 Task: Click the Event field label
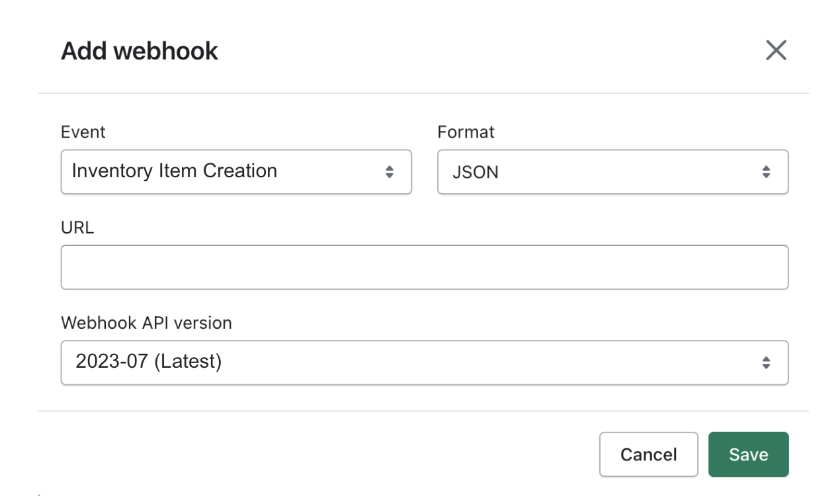click(83, 132)
